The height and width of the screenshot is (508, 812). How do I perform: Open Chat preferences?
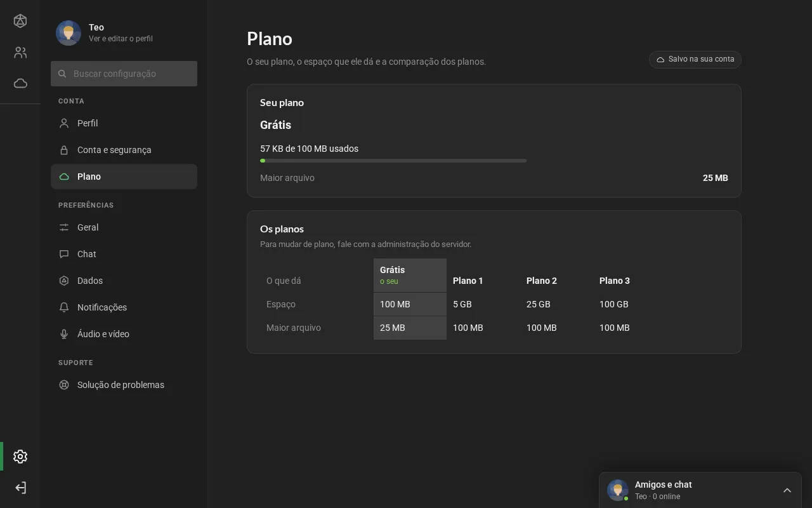[x=124, y=254]
